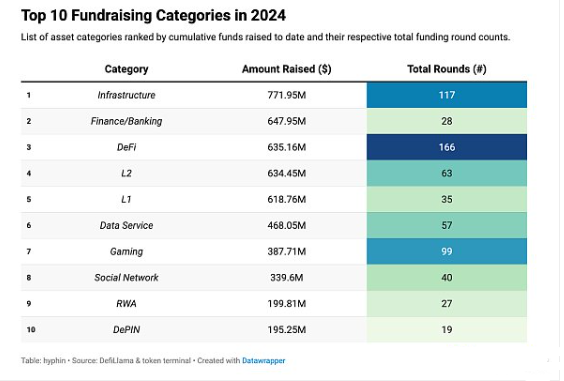Click the Gaming 99 rounds cell
Viewport: 564px width, 381px height.
(x=447, y=251)
